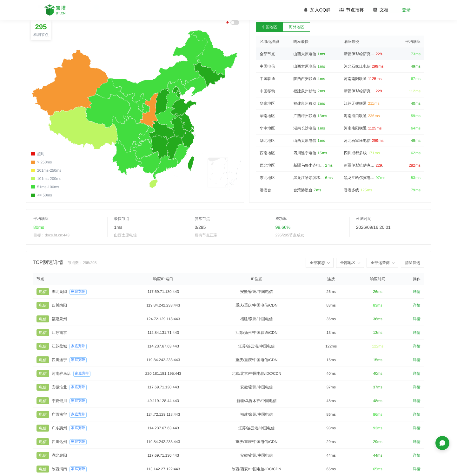Click the 家庭宽带 tag beside 湖北黄冈

pos(78,292)
